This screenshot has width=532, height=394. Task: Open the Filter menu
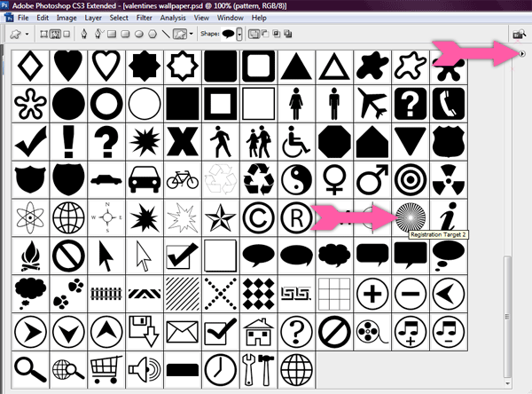click(145, 18)
